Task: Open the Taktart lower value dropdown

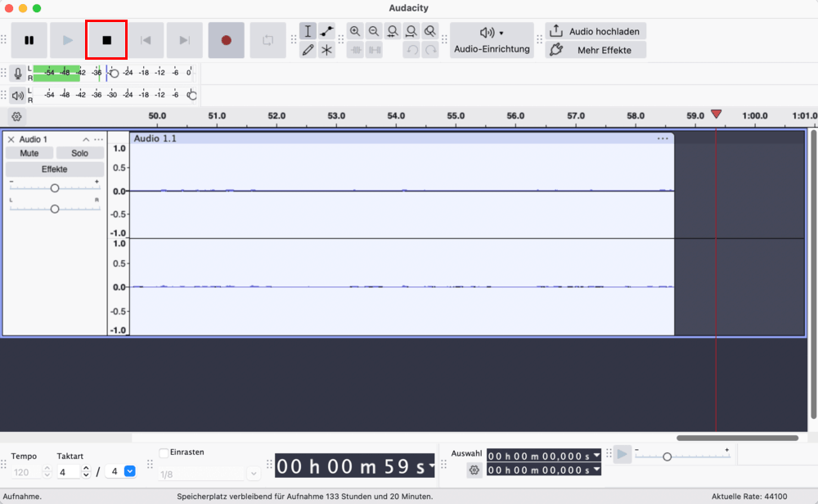Action: coord(130,471)
